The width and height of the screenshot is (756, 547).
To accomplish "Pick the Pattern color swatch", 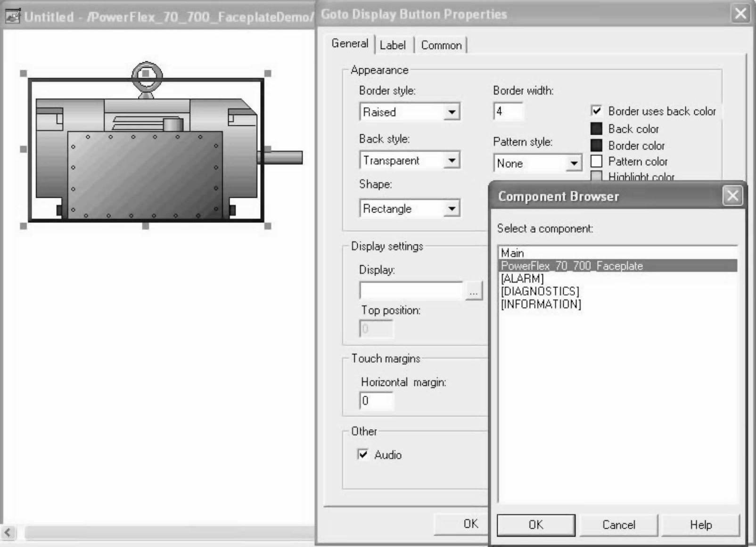I will (x=596, y=161).
